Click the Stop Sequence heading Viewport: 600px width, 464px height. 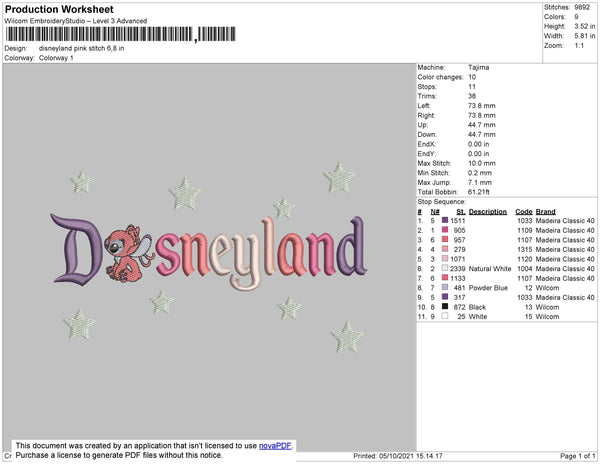[x=442, y=202]
